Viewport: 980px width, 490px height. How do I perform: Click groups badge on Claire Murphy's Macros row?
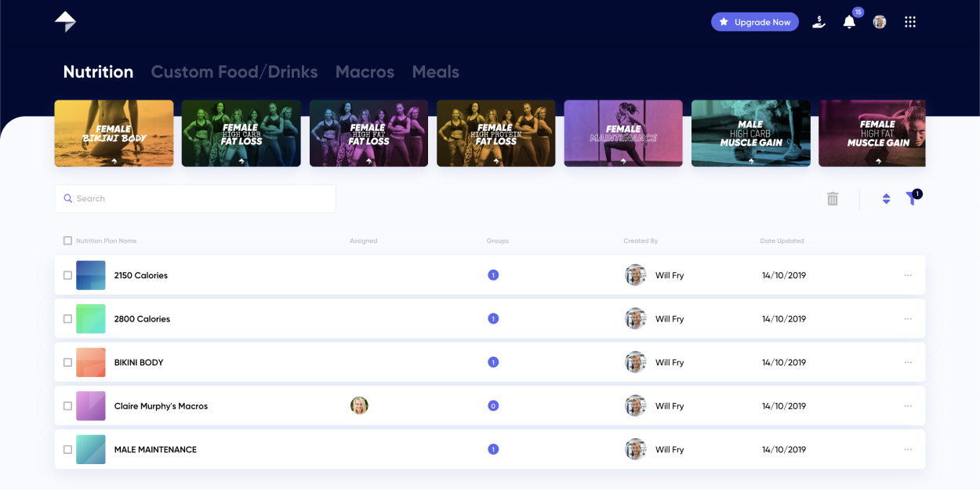pos(493,405)
